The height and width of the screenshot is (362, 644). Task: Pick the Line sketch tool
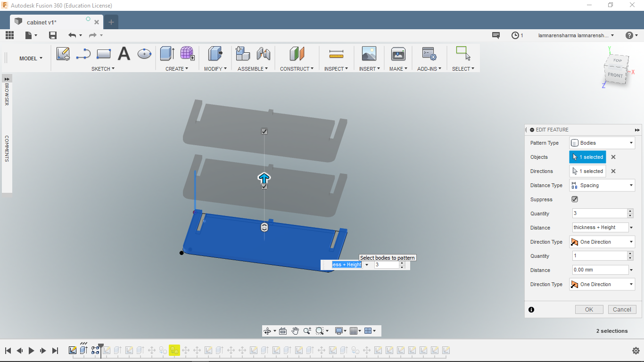[x=83, y=54]
